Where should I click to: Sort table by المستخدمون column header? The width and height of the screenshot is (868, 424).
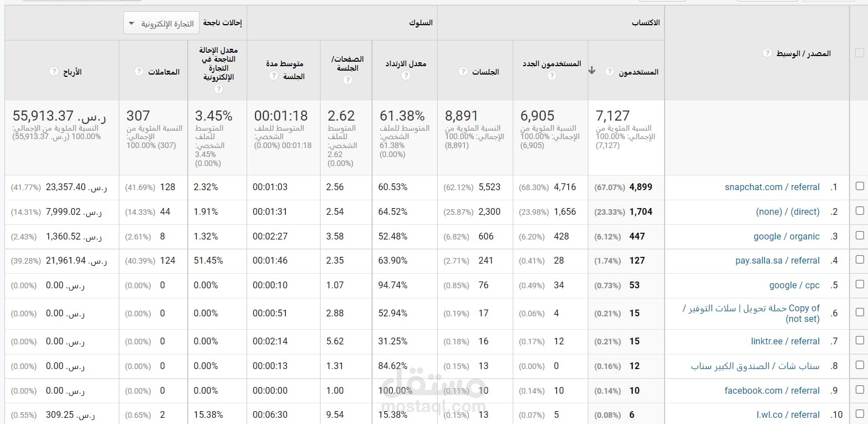coord(639,72)
